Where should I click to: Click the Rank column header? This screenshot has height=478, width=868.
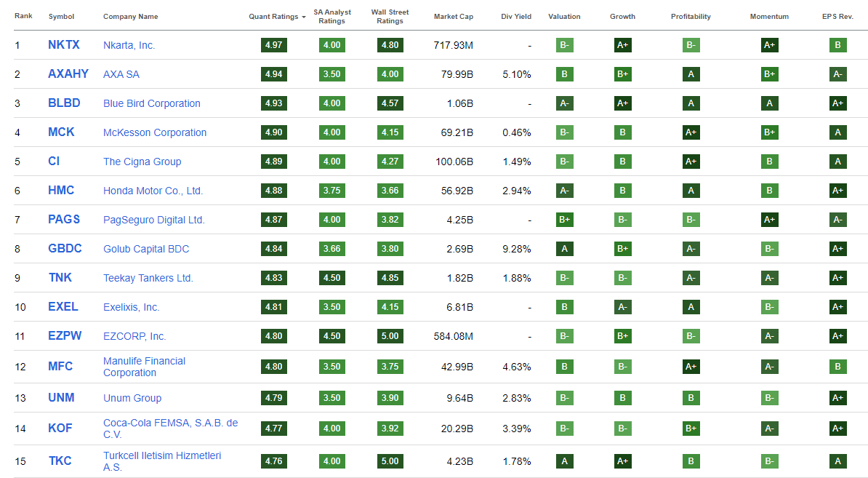click(x=23, y=16)
